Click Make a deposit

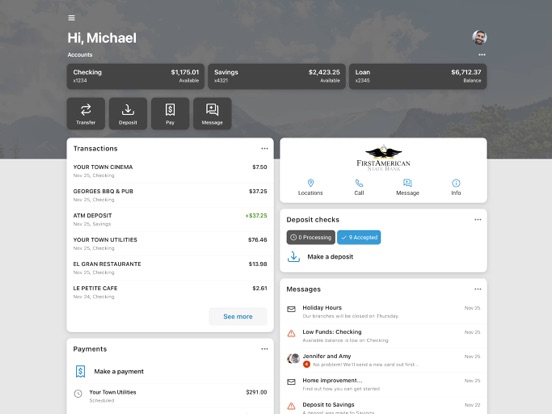383,257
